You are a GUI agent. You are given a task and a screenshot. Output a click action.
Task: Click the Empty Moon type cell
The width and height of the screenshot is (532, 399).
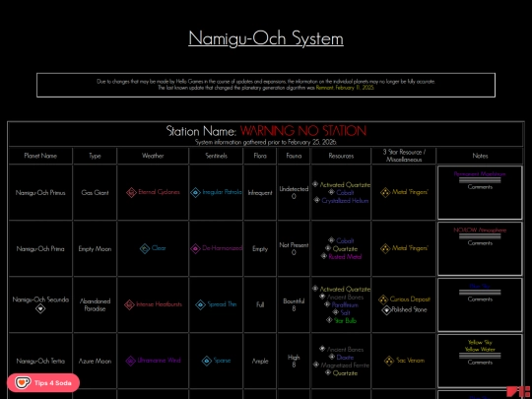tap(95, 248)
